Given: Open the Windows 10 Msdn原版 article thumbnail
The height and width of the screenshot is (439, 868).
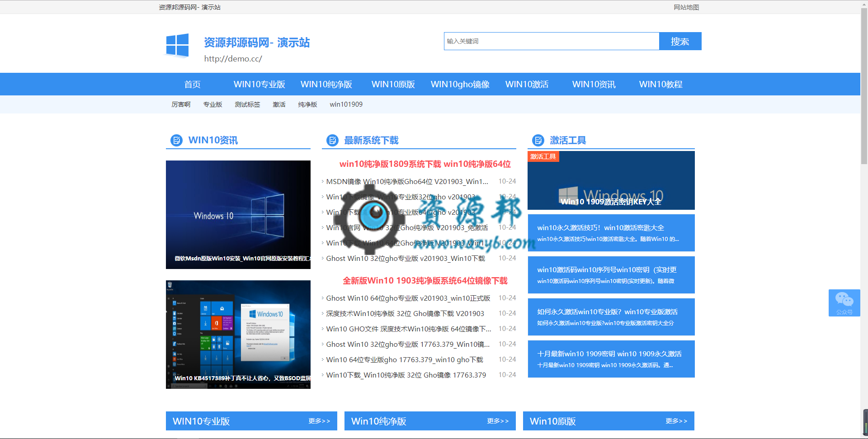Looking at the screenshot, I should coord(238,215).
